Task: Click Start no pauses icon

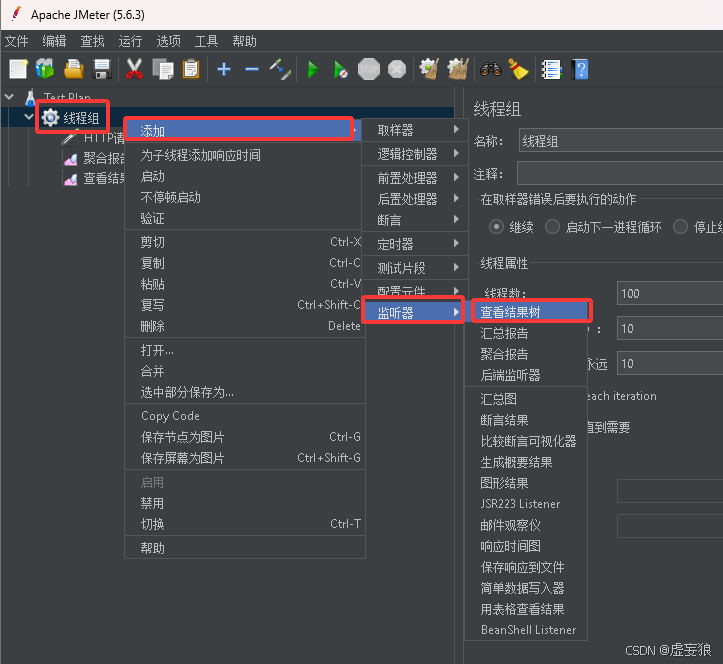Action: pyautogui.click(x=341, y=70)
